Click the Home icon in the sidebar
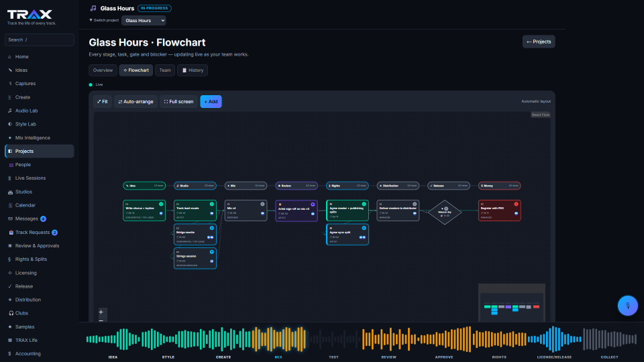 10,56
